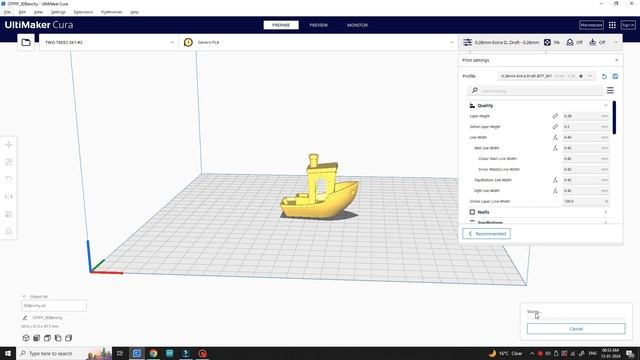Select the Support Blocker tool
Screen dimensions: 640x360
click(9, 231)
